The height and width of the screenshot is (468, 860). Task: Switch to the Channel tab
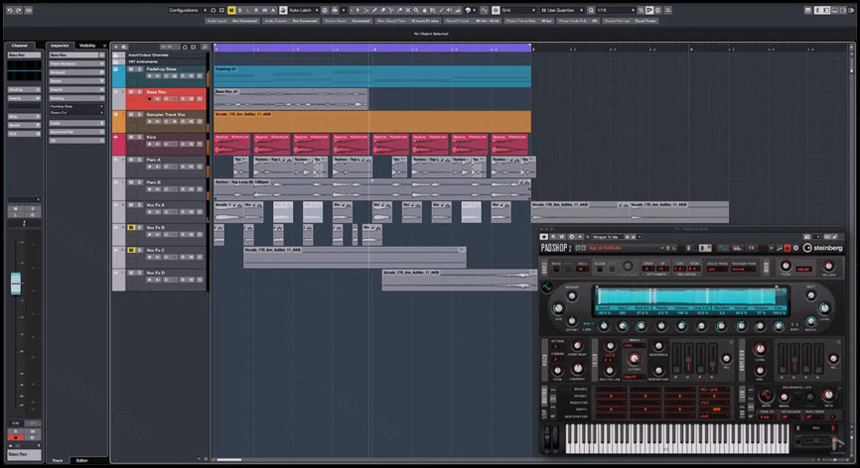[x=20, y=46]
